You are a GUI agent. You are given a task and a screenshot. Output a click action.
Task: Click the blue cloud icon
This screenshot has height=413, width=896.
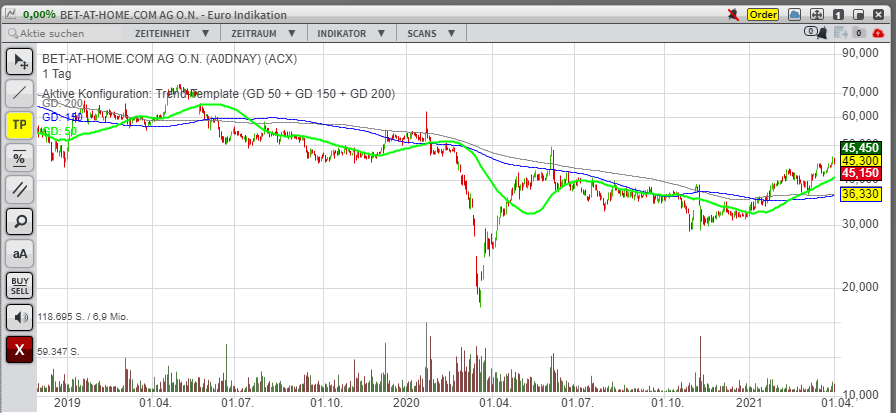coord(795,15)
